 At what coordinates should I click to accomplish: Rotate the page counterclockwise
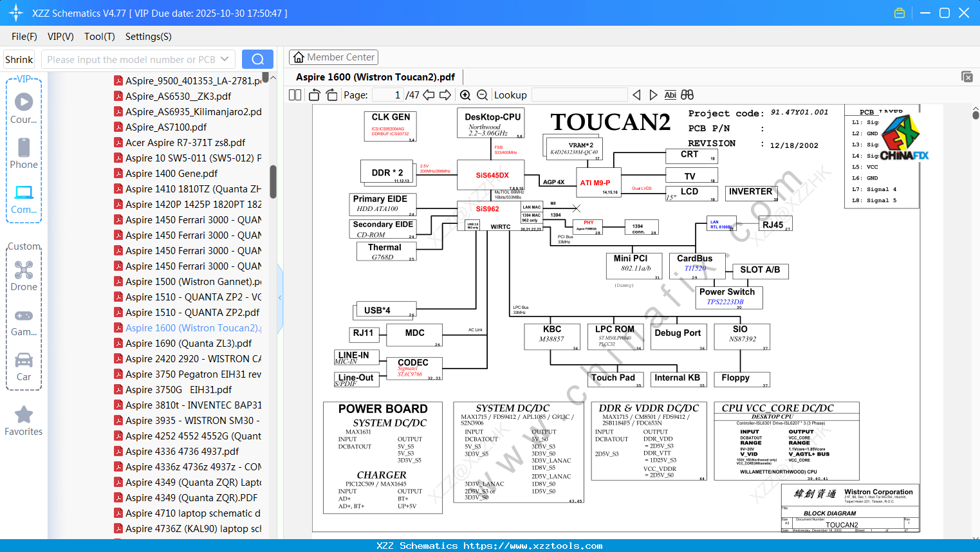coord(315,95)
